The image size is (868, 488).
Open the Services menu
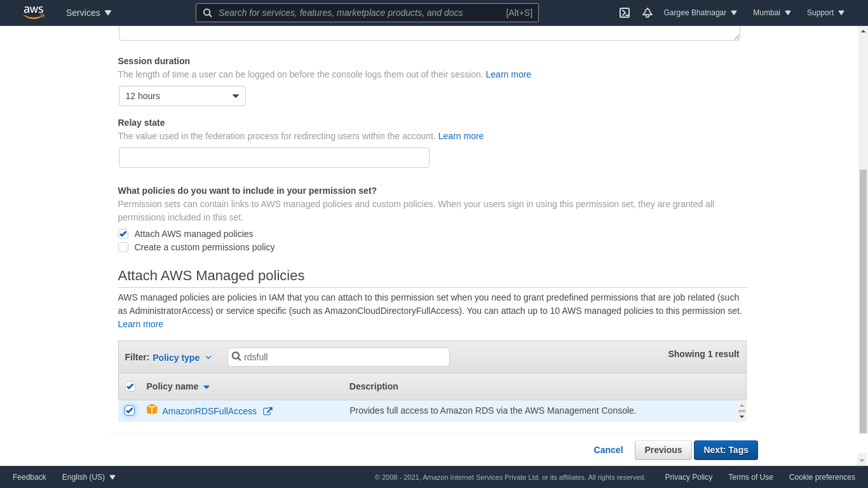coord(89,13)
